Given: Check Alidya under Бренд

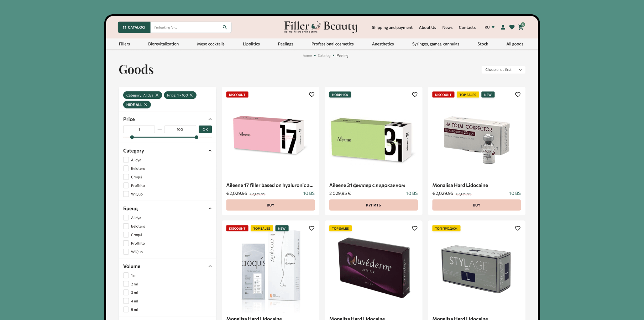Looking at the screenshot, I should [x=126, y=218].
